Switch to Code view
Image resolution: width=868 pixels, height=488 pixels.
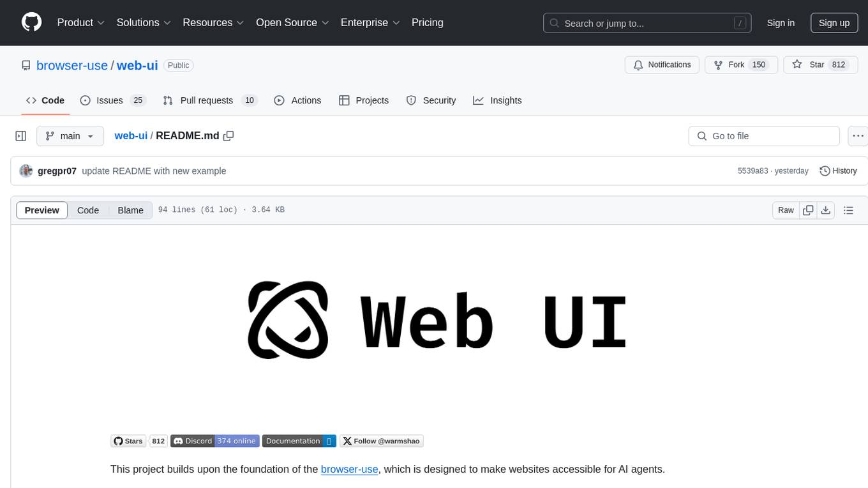coord(88,210)
